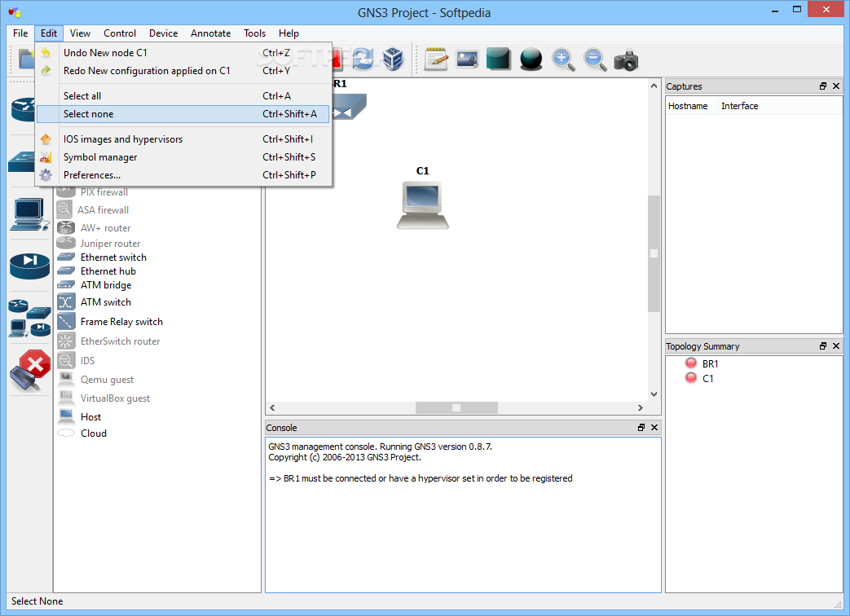
Task: Close the Console panel
Action: (x=654, y=428)
